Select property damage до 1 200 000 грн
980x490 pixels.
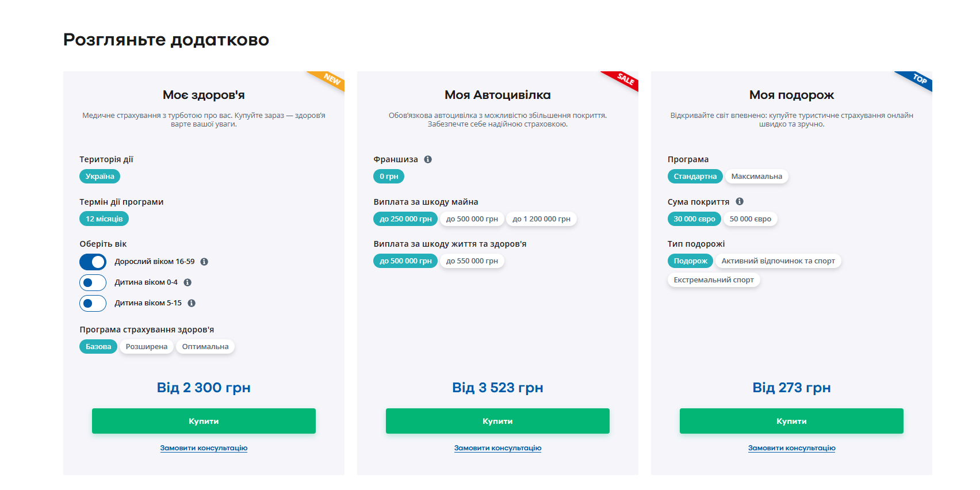[541, 219]
